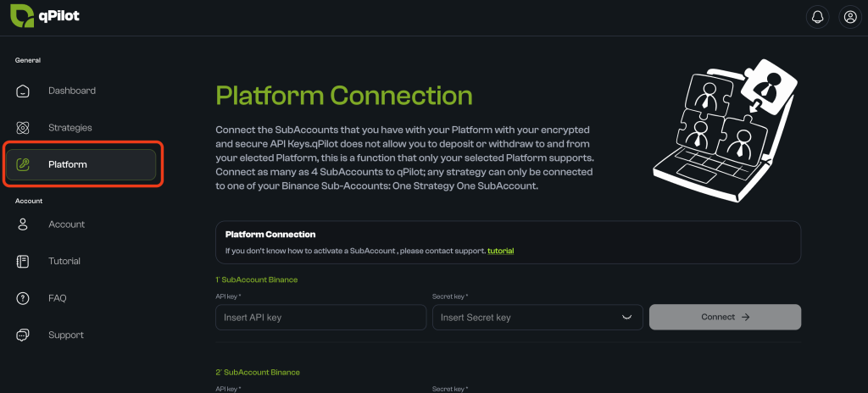Click the Support chat icon
The height and width of the screenshot is (393, 868).
[x=23, y=335]
